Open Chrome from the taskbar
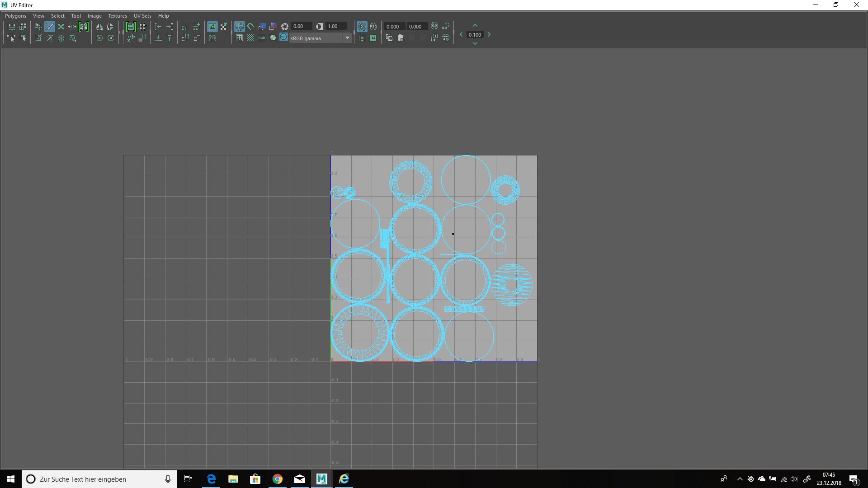Viewport: 868px width, 488px height. pyautogui.click(x=278, y=479)
